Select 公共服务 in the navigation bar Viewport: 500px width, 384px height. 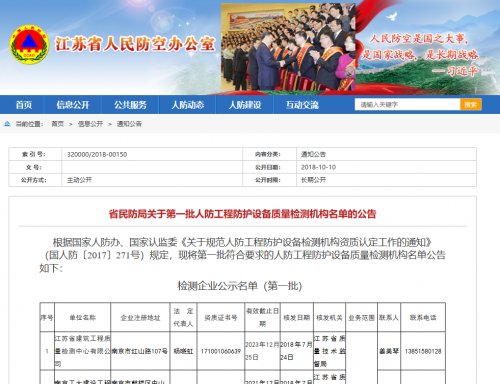130,105
